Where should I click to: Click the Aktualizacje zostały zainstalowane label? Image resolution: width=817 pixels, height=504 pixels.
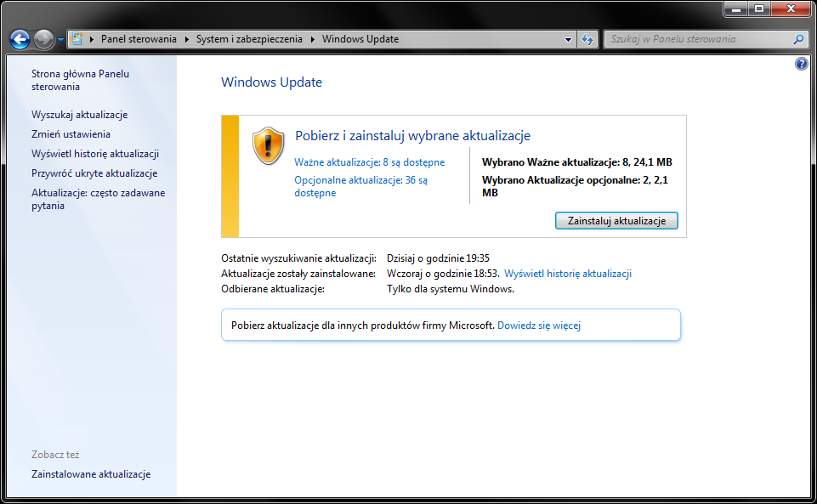(x=298, y=274)
